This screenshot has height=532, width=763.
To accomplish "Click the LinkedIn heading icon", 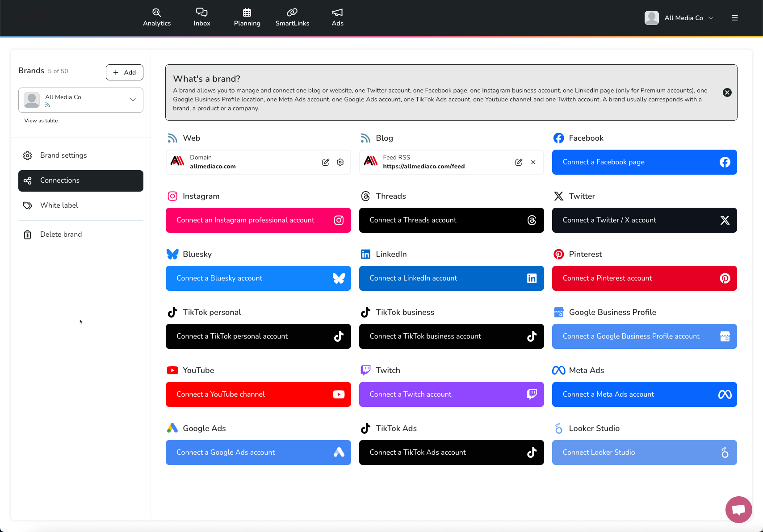I will click(x=365, y=254).
